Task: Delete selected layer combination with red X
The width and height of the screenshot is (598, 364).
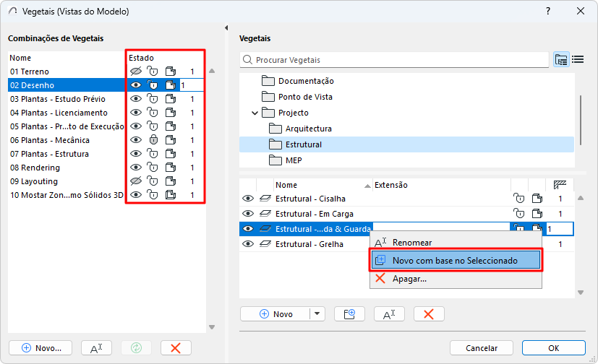Action: pos(175,347)
